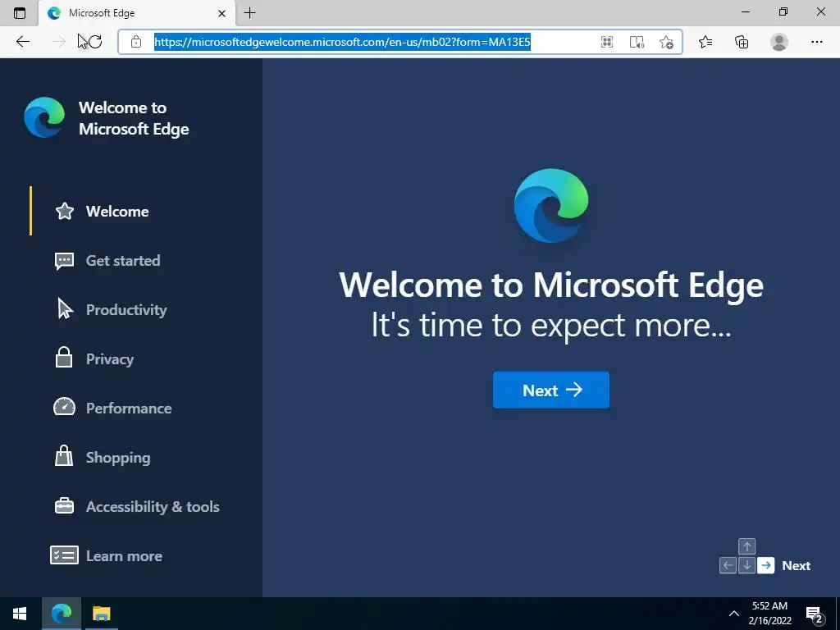Add this page to favorites
840x630 pixels.
[x=666, y=42]
